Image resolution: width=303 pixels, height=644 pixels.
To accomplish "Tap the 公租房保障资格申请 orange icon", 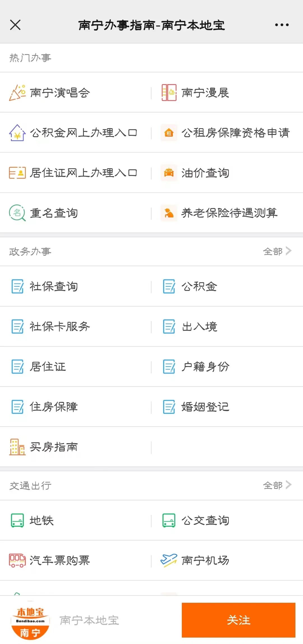I will 169,133.
